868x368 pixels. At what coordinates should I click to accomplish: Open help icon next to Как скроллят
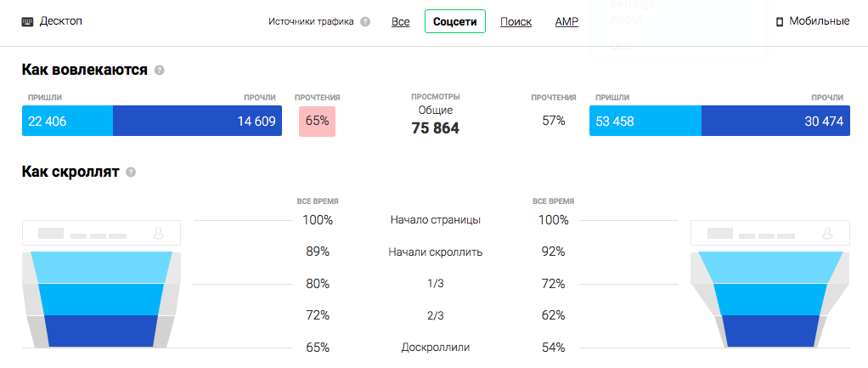click(131, 173)
